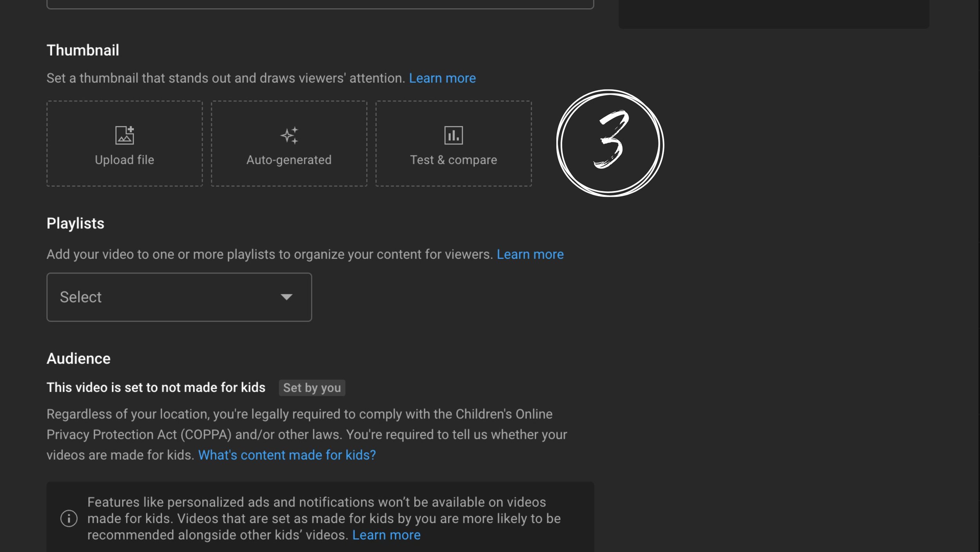980x552 pixels.
Task: Choose the "Auto-generated" thumbnail label
Action: 289,160
